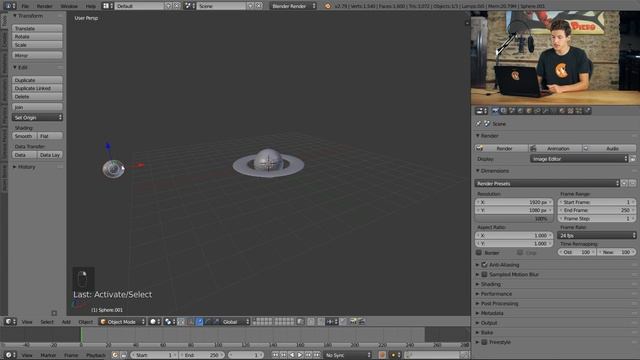The image size is (640, 360).
Task: Click the properties editor type icon
Action: pyautogui.click(x=482, y=111)
